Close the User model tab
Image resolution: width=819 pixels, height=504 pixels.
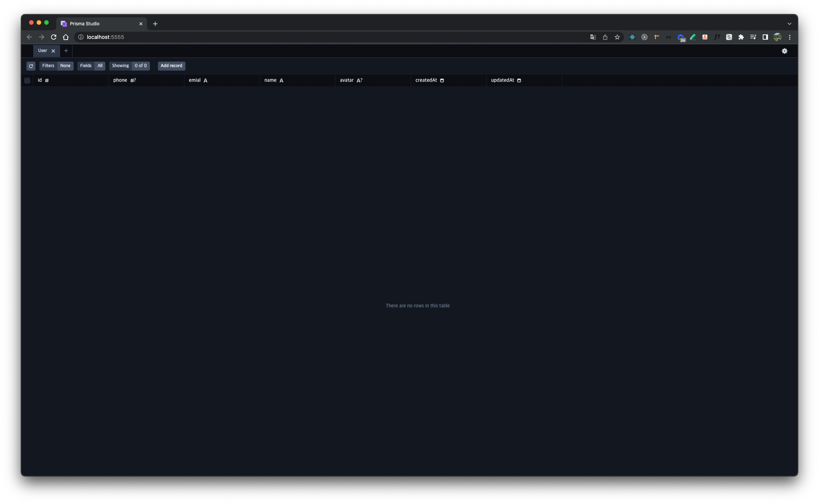coord(53,51)
